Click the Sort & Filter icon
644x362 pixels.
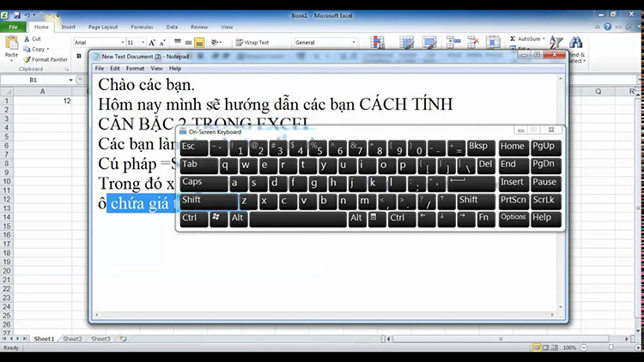coord(556,42)
